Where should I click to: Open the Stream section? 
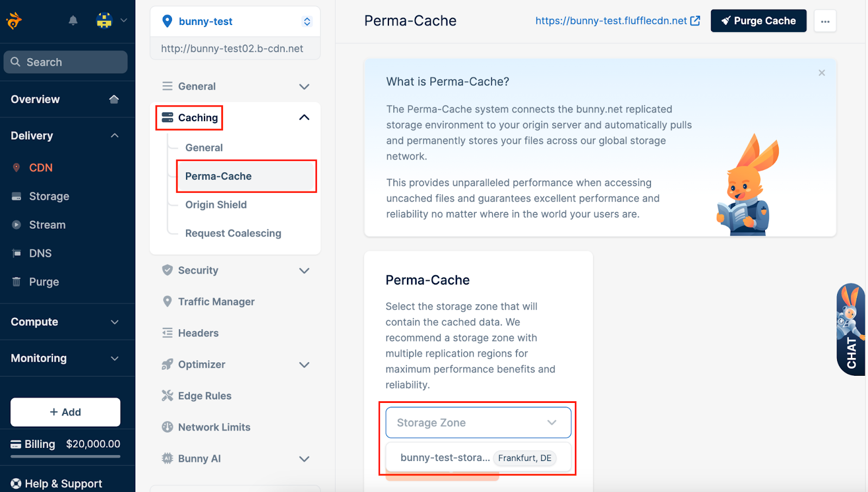point(47,224)
